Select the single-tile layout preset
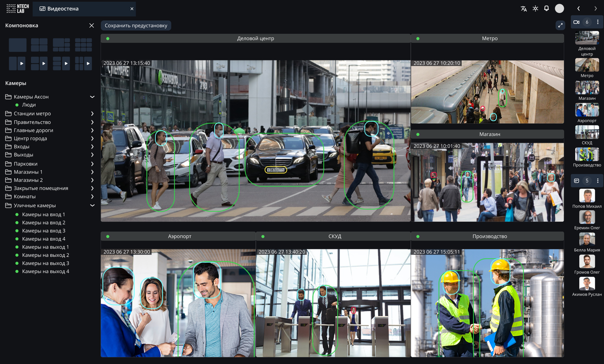Image resolution: width=604 pixels, height=364 pixels. click(x=18, y=45)
